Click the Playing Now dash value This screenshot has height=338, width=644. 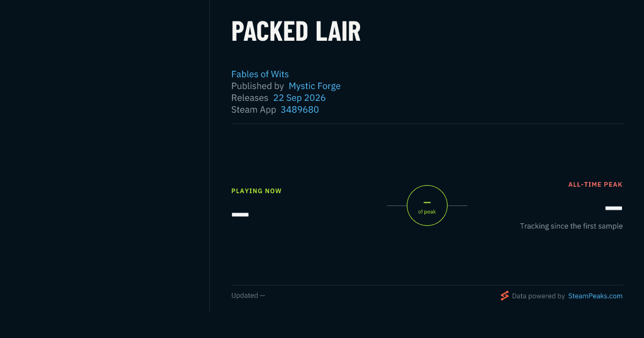coord(240,215)
